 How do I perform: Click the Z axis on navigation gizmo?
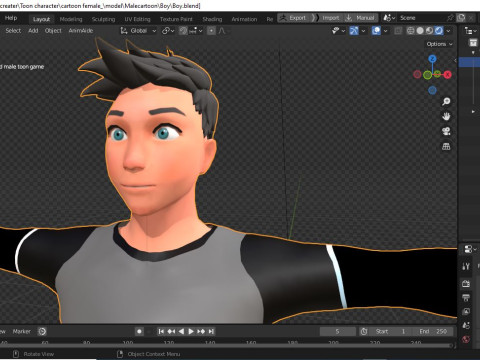tap(432, 59)
